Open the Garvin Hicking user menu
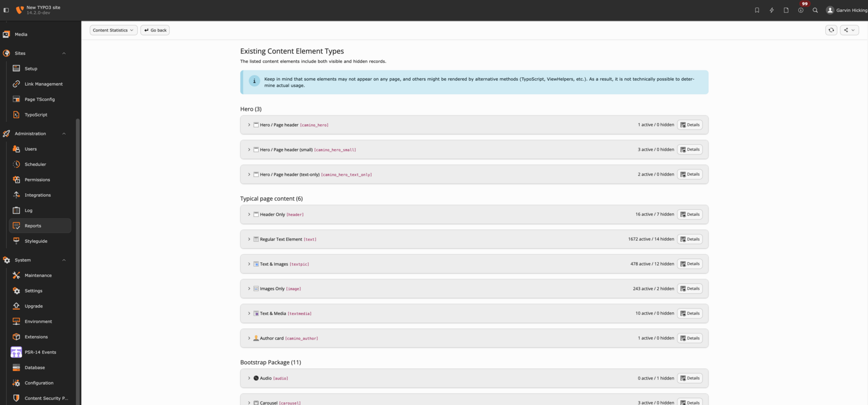The image size is (868, 405). pos(846,10)
